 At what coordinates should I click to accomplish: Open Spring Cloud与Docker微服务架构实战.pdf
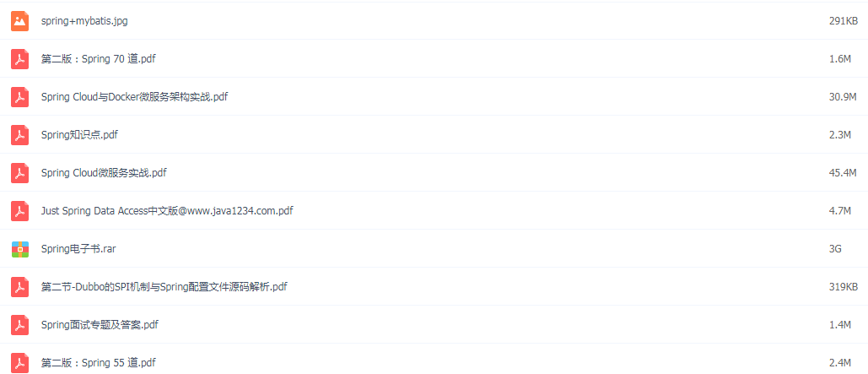pyautogui.click(x=134, y=97)
